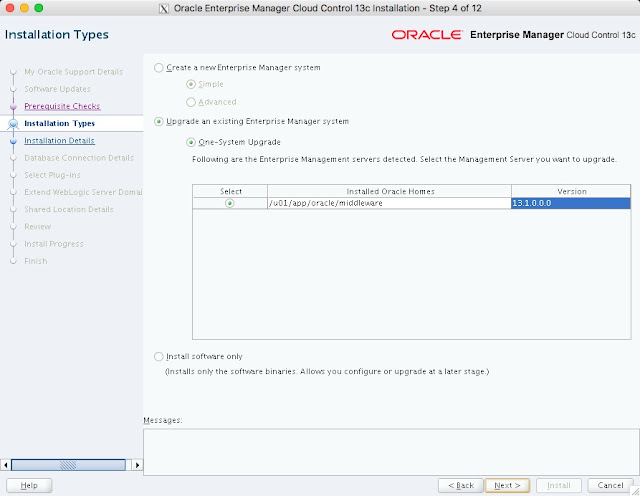Click the sidebar horizontal scrollbar thumb
The image size is (640, 496).
68,465
